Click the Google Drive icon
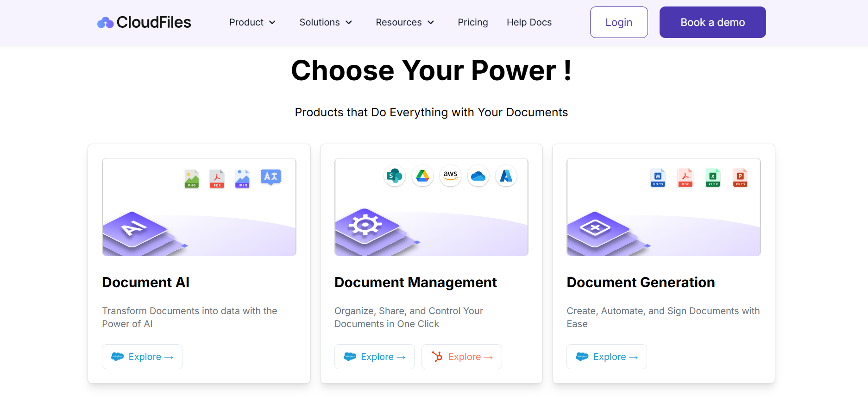 pyautogui.click(x=422, y=176)
